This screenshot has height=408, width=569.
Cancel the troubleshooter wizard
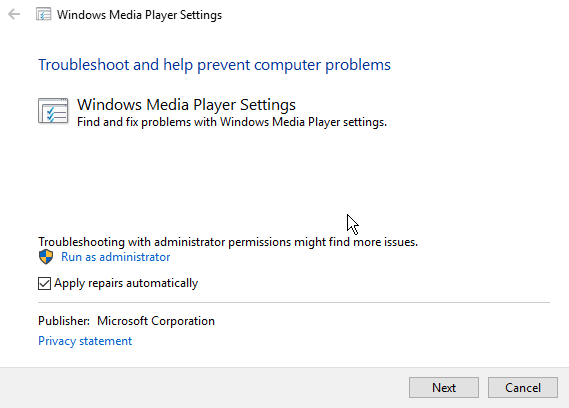(x=523, y=388)
